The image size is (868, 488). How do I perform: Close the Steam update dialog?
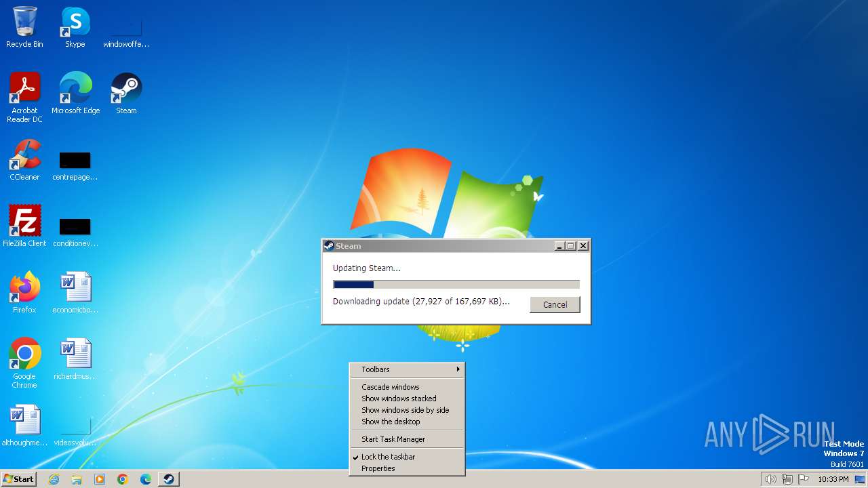583,246
